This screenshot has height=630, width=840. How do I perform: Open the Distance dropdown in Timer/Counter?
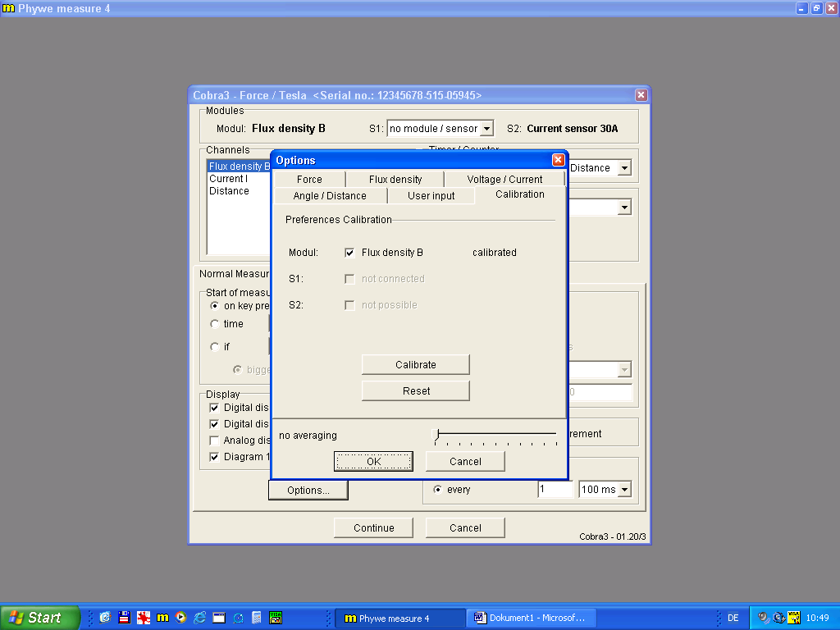(624, 168)
